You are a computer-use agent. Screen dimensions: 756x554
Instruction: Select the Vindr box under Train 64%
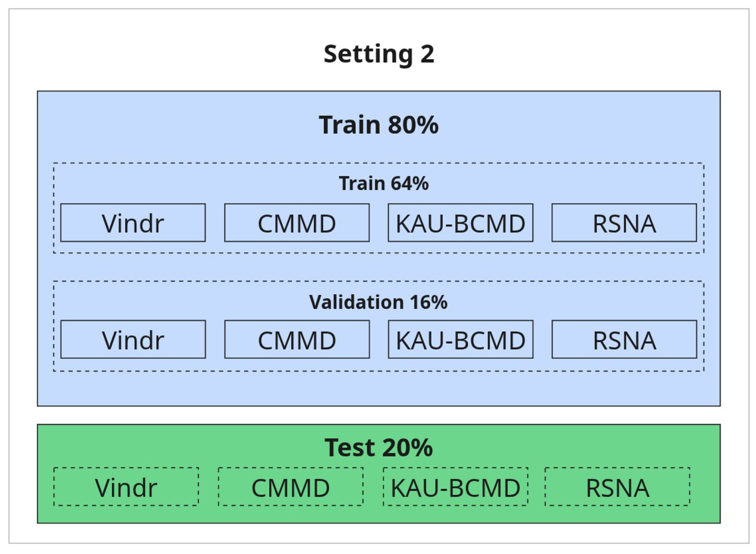133,223
